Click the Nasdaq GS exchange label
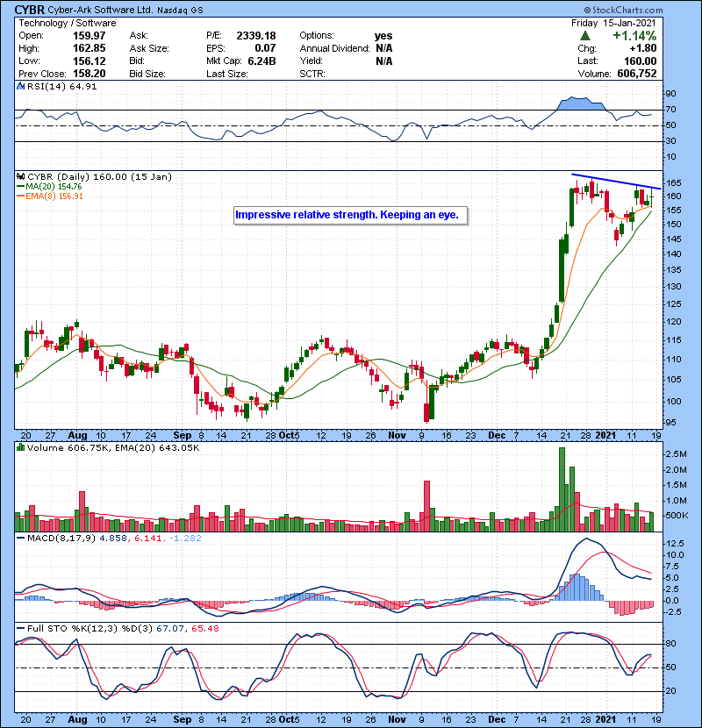The image size is (702, 728). pyautogui.click(x=180, y=11)
